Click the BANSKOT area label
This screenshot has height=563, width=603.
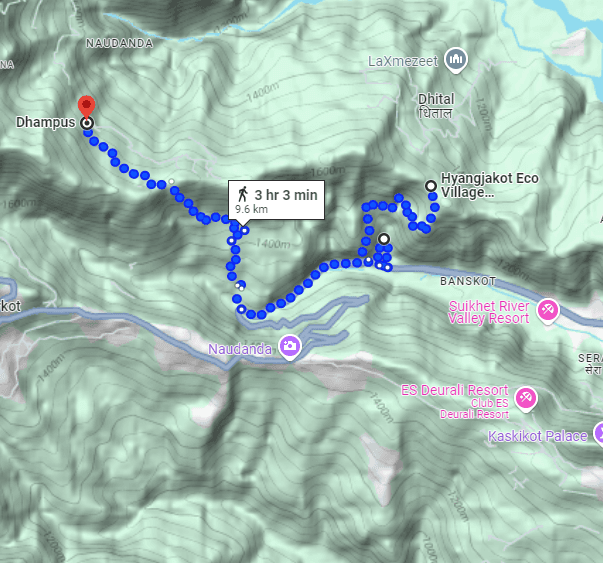[x=468, y=281]
